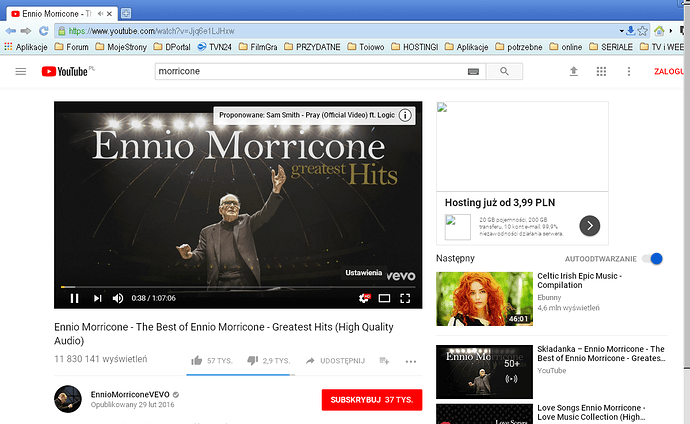This screenshot has width=690, height=424.
Task: Click the video progress bar
Action: 238,287
